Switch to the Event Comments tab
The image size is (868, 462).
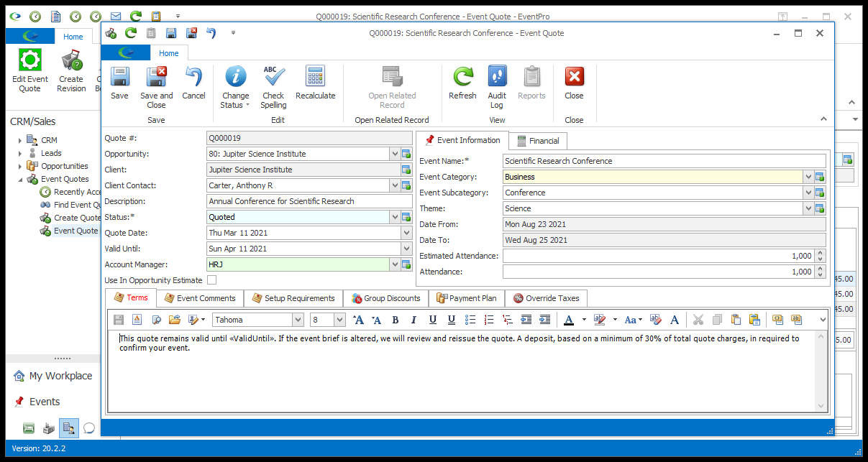tap(200, 298)
